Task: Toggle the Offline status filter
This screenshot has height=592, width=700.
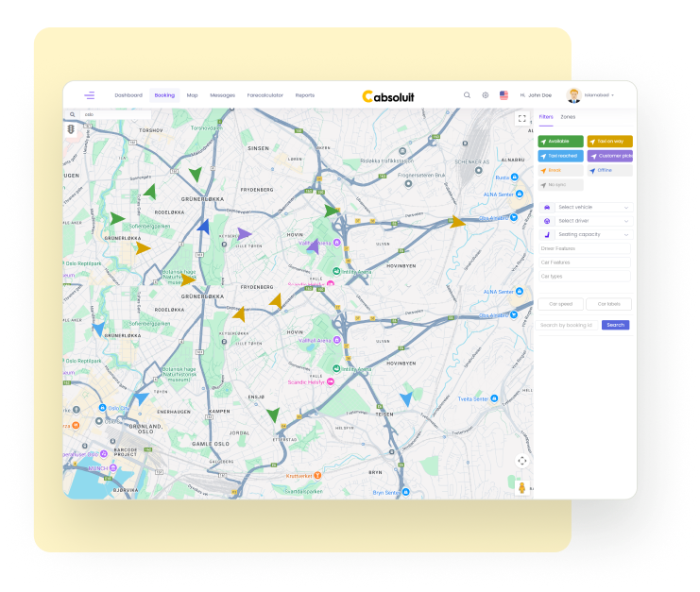Action: pyautogui.click(x=610, y=170)
